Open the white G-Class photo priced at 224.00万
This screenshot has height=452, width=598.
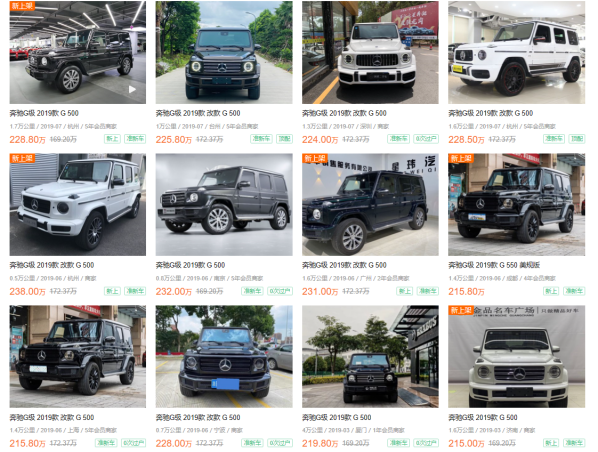click(370, 53)
